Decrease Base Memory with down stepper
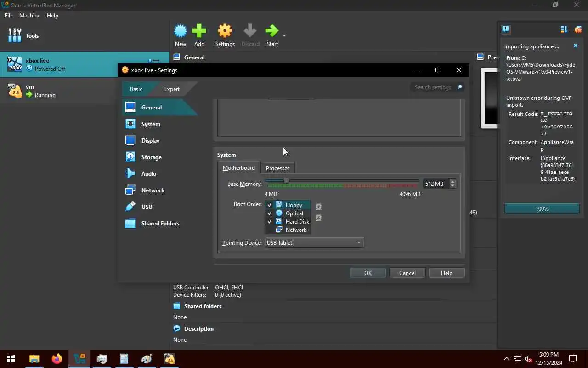This screenshot has height=368, width=588. [x=452, y=186]
